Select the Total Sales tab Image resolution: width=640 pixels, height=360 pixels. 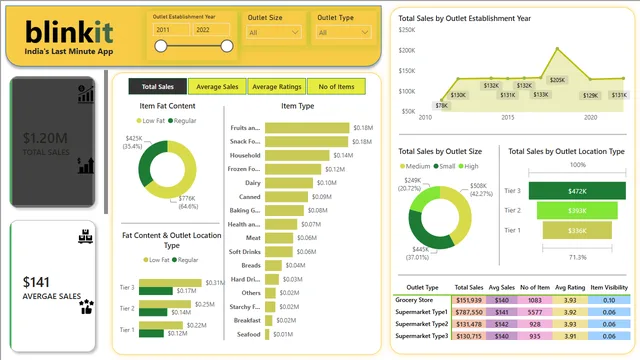(158, 87)
